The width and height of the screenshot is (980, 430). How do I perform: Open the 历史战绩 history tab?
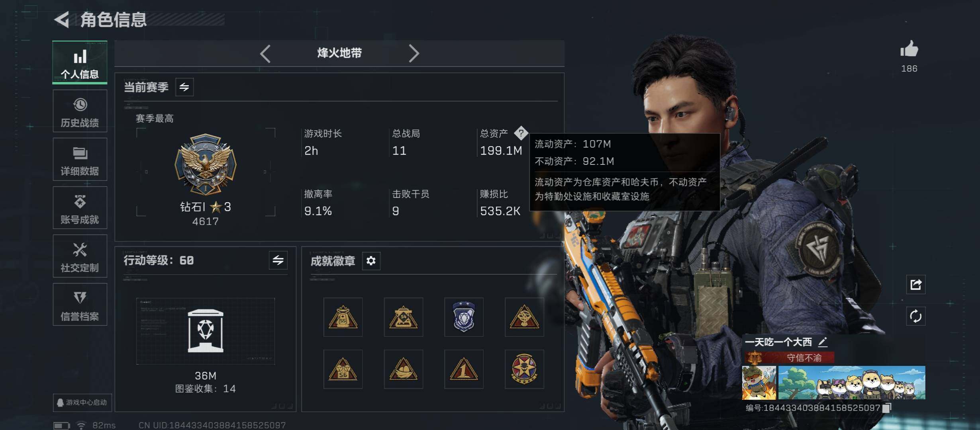(x=80, y=111)
